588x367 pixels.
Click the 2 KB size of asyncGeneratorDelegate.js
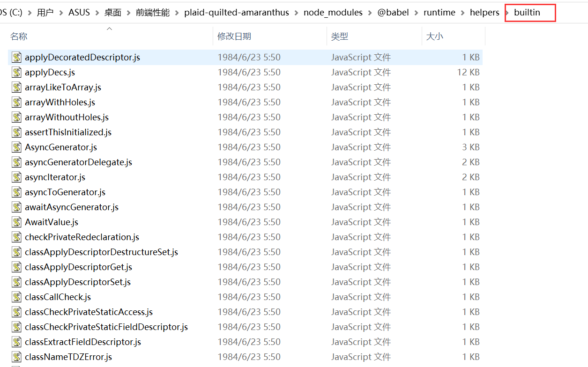471,162
